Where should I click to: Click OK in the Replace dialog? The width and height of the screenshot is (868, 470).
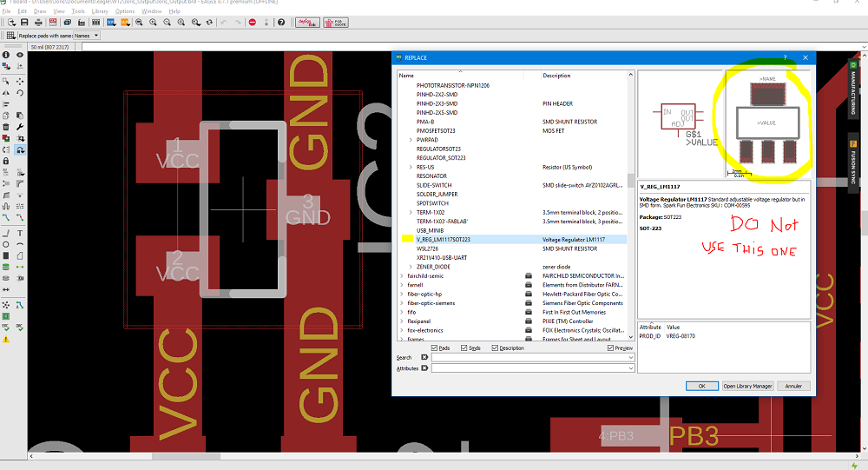[702, 386]
